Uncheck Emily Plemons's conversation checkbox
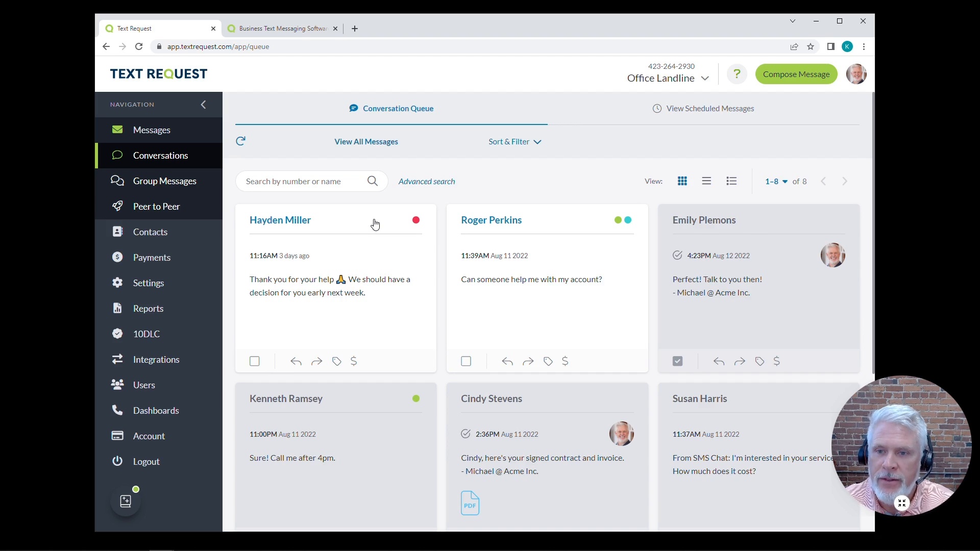The width and height of the screenshot is (980, 551). tap(677, 361)
